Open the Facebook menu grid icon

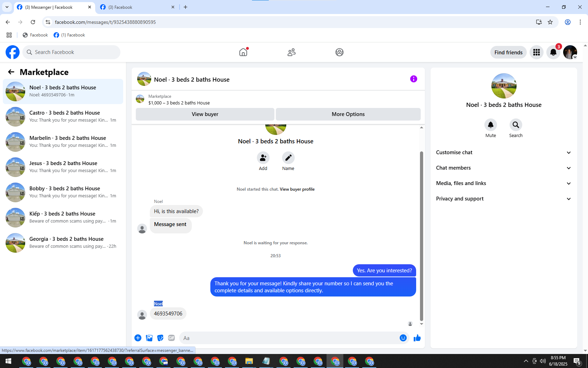coord(537,52)
